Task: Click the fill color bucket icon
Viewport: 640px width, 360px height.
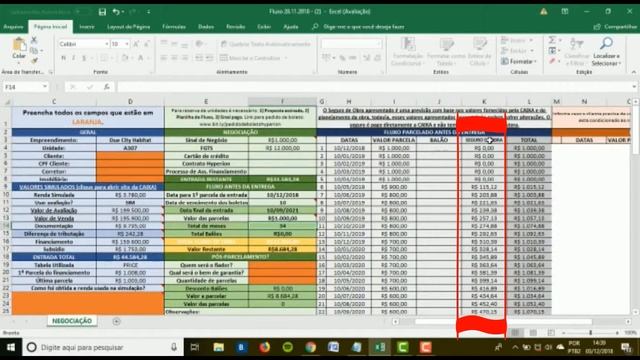Action: pyautogui.click(x=125, y=58)
